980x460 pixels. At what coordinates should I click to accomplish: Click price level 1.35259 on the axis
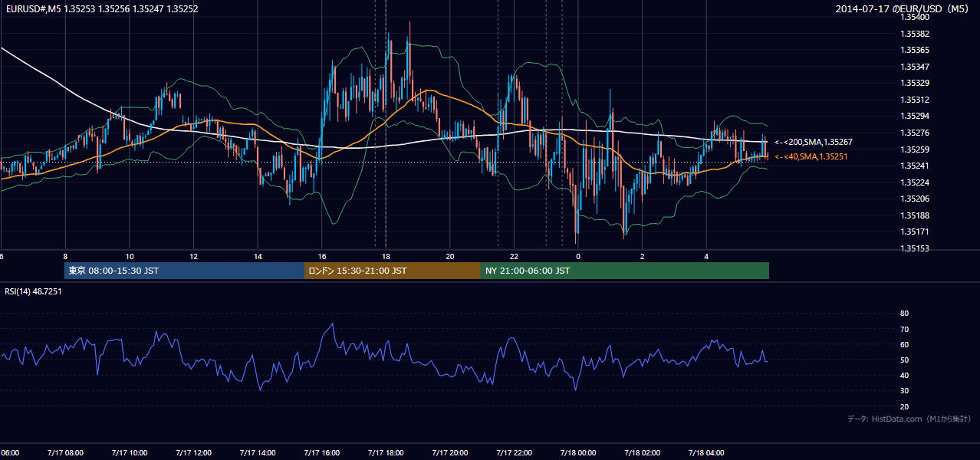pyautogui.click(x=916, y=149)
